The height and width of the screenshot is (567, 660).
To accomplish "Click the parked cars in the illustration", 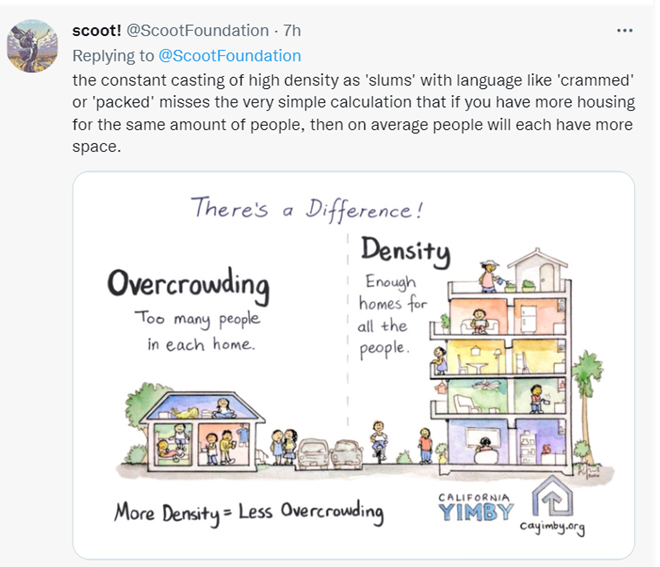I will [x=330, y=453].
